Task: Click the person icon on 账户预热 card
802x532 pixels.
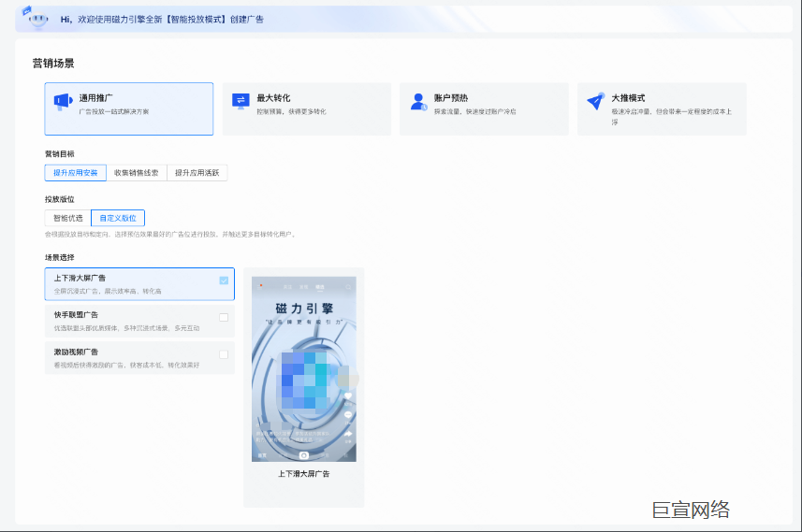Action: click(x=418, y=102)
